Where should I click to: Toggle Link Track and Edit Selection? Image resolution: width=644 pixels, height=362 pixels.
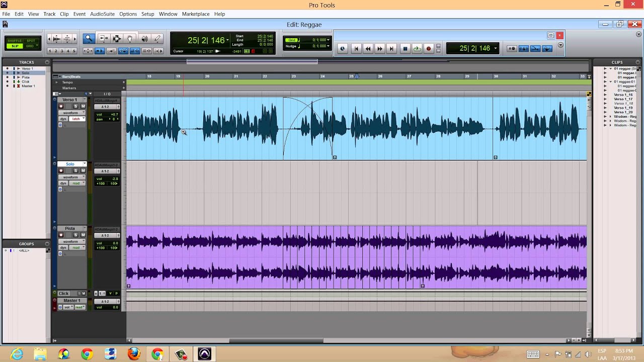pyautogui.click(x=146, y=51)
